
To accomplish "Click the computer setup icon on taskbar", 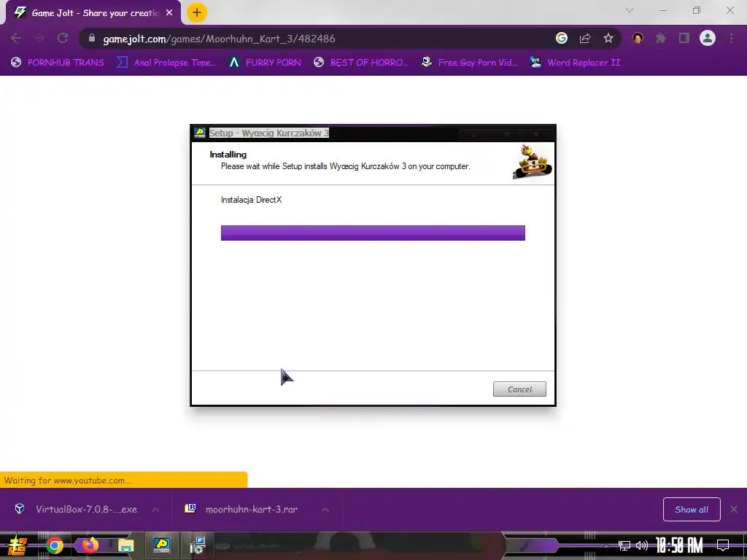I will [197, 545].
